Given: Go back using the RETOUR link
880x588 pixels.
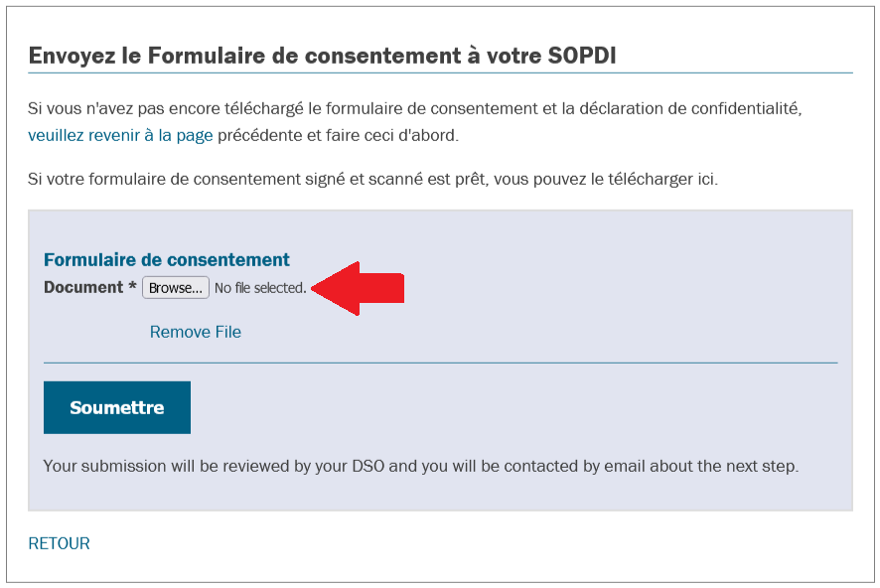Looking at the screenshot, I should (59, 543).
